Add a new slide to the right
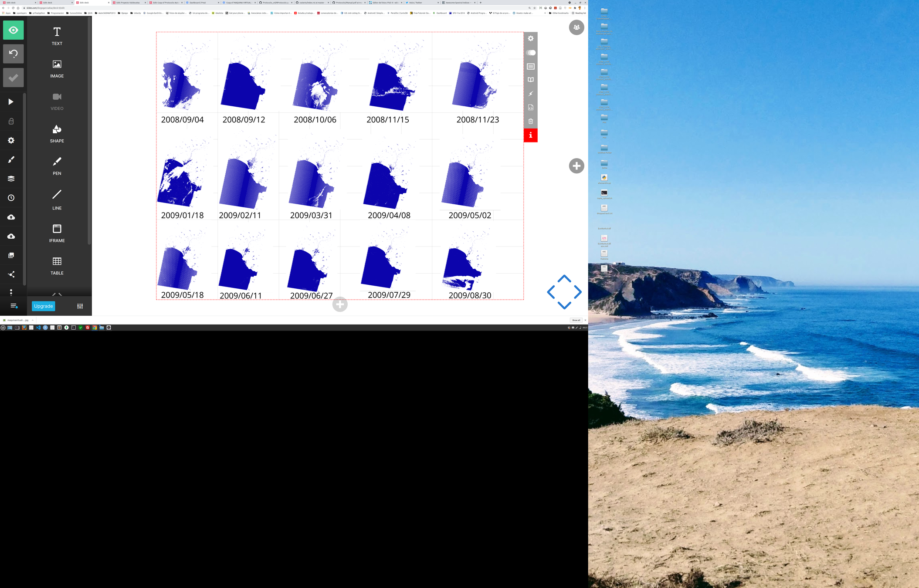The width and height of the screenshot is (919, 588). 576,166
